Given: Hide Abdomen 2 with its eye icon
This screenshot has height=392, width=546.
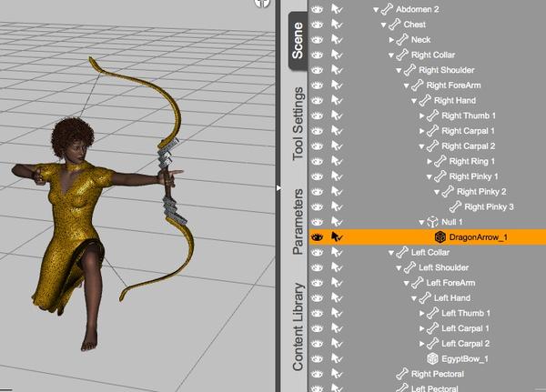Looking at the screenshot, I should 317,9.
